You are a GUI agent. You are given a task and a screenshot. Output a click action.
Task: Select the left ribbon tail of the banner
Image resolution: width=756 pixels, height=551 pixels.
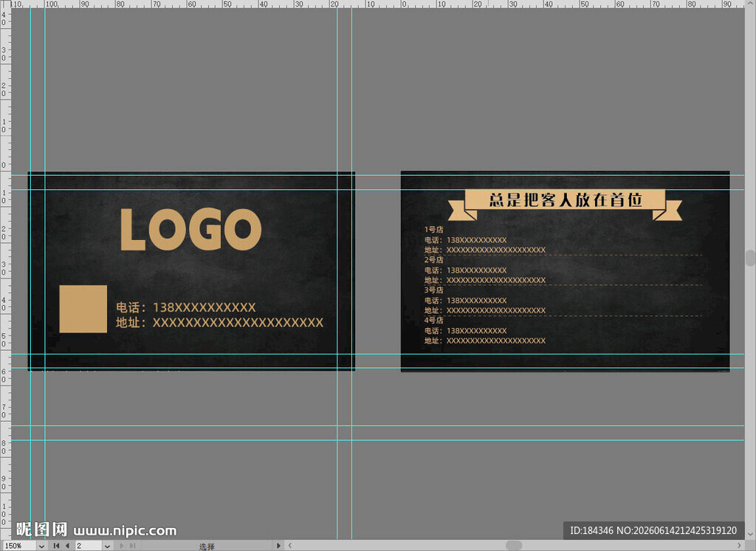462,211
